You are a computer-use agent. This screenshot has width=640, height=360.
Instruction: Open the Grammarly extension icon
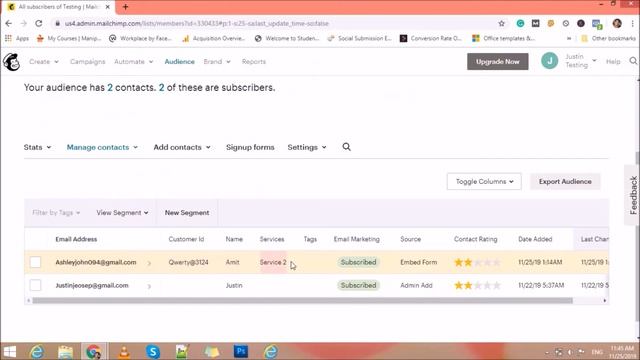[x=520, y=24]
